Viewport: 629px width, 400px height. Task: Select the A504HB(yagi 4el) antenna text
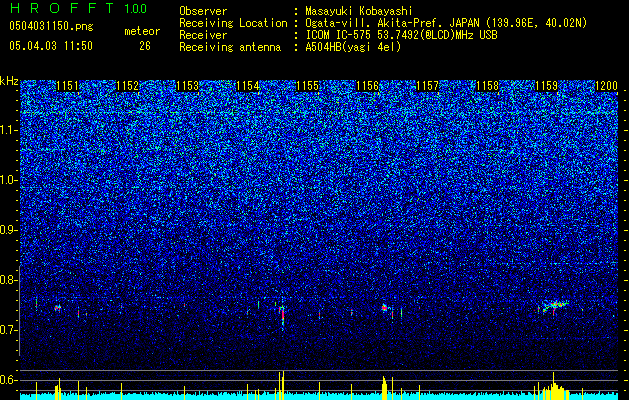[353, 47]
